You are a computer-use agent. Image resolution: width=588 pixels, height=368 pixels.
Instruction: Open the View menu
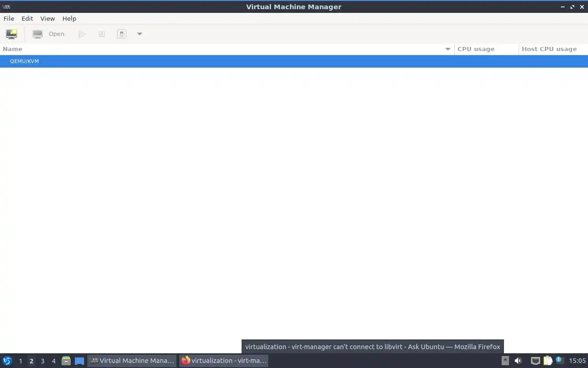pos(47,18)
